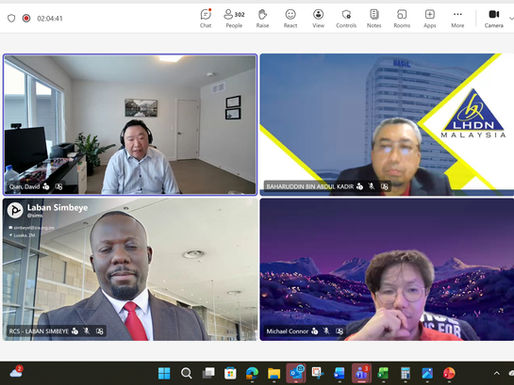Viewport: 514px width, 385px height.
Task: Open Task View on the taskbar
Action: click(x=208, y=373)
